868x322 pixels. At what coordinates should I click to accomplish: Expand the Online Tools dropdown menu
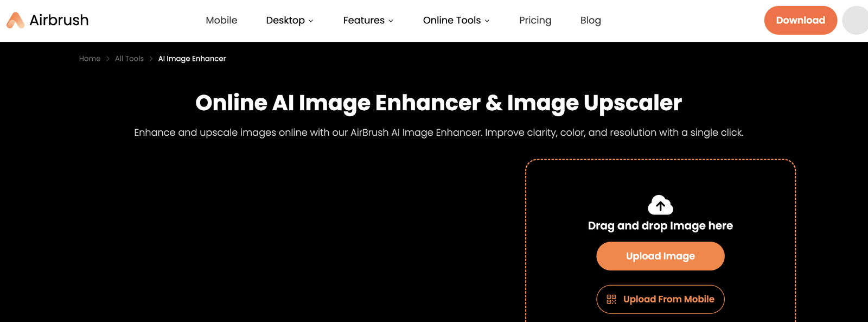(x=456, y=20)
